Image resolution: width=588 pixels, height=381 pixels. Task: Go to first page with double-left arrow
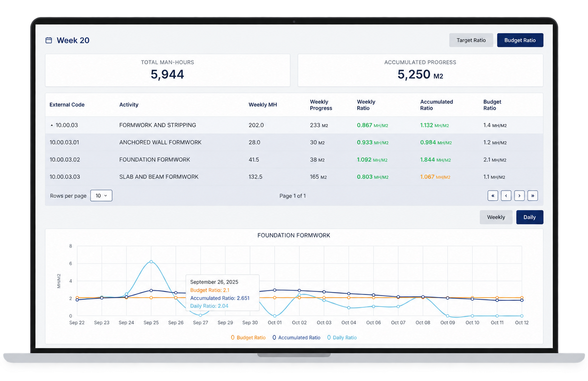coord(493,196)
